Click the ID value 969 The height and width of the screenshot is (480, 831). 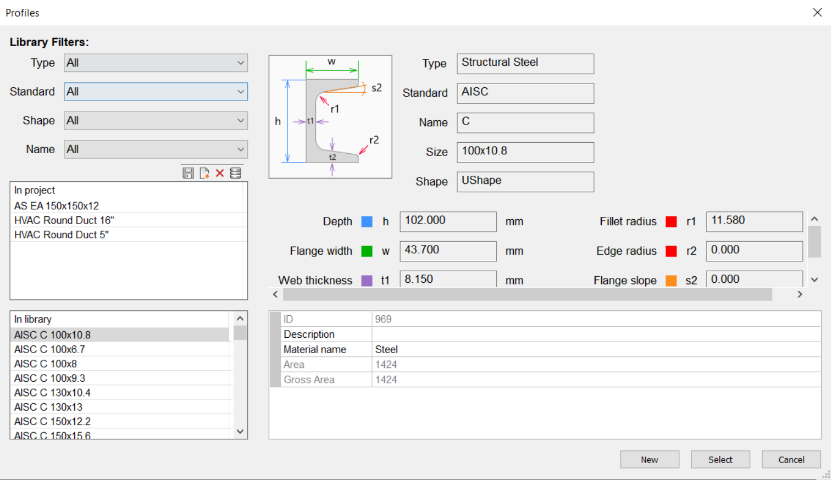pyautogui.click(x=596, y=319)
